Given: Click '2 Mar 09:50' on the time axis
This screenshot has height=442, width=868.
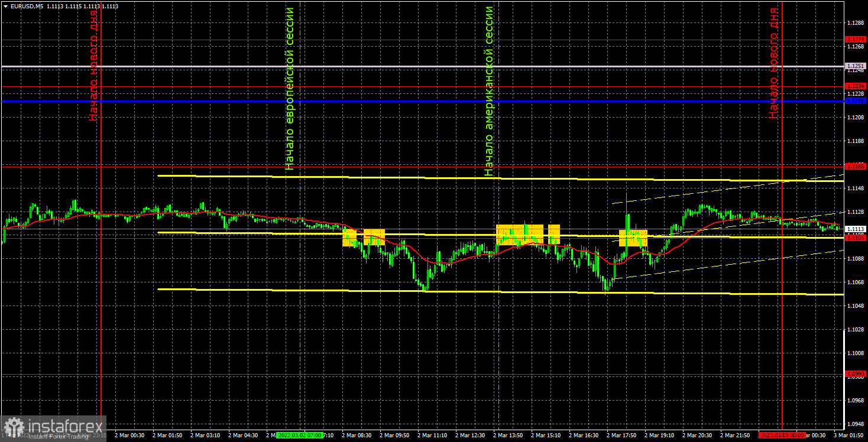Looking at the screenshot, I should click(x=394, y=435).
